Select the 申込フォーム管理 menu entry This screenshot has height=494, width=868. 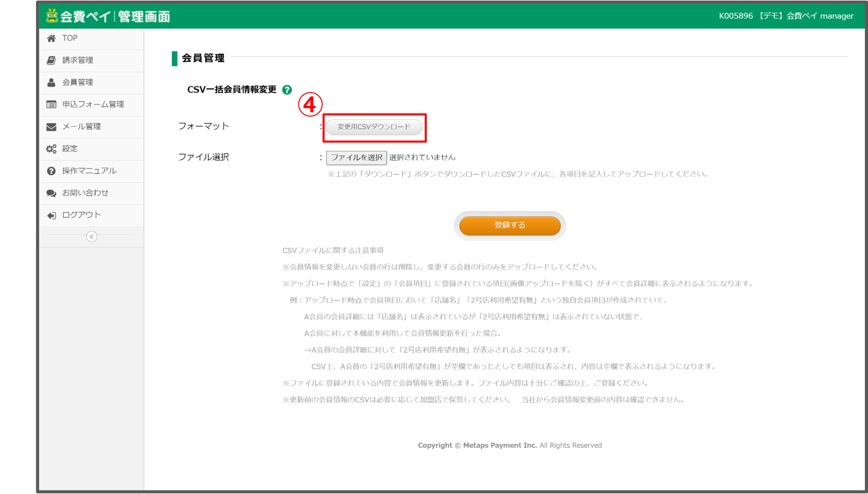coord(93,104)
